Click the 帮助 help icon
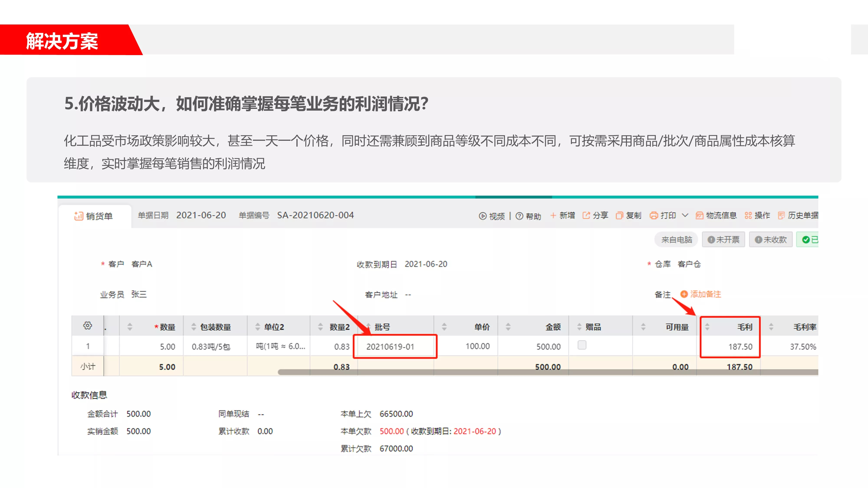868x488 pixels. click(x=519, y=216)
